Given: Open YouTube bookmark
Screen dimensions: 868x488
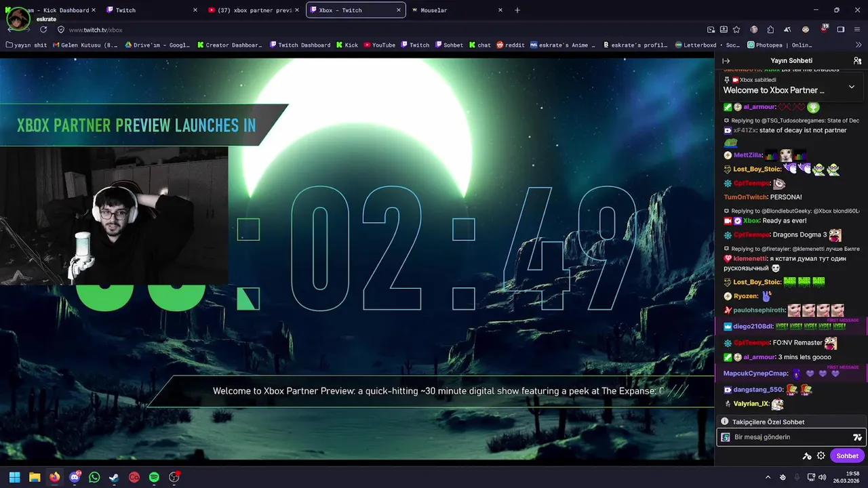Looking at the screenshot, I should click(379, 45).
